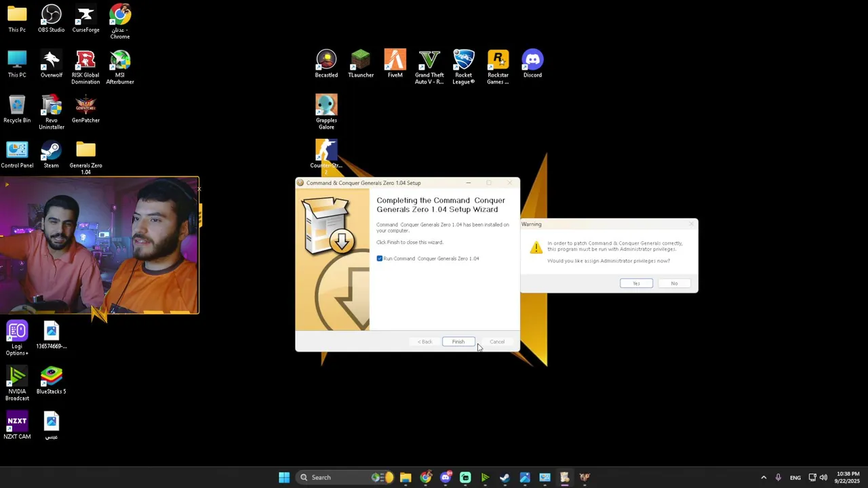This screenshot has width=868, height=488.
Task: Launch TLauncher desktop icon
Action: tap(361, 64)
